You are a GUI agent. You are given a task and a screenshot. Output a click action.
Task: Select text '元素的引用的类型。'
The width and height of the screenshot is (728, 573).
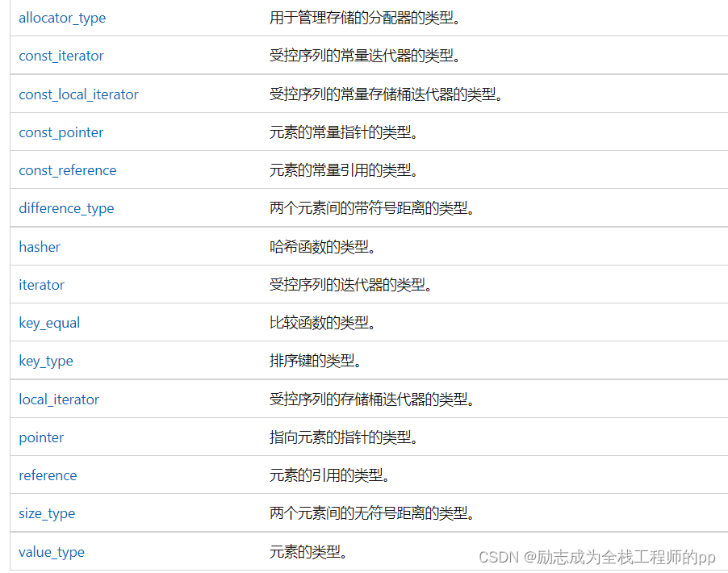329,475
